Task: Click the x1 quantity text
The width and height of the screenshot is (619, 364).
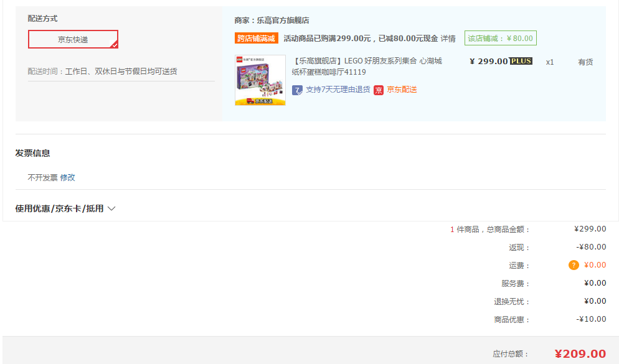Action: tap(550, 62)
